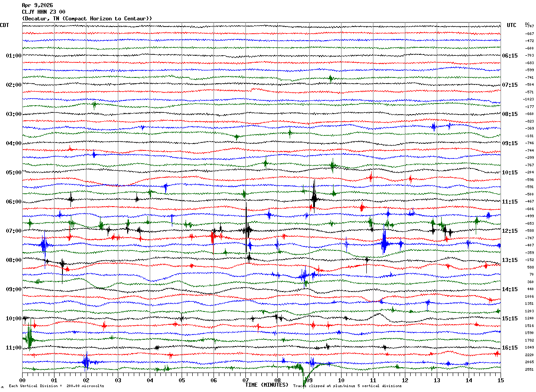Select the DC offset value '-177'
The image size is (536, 392).
click(x=530, y=107)
